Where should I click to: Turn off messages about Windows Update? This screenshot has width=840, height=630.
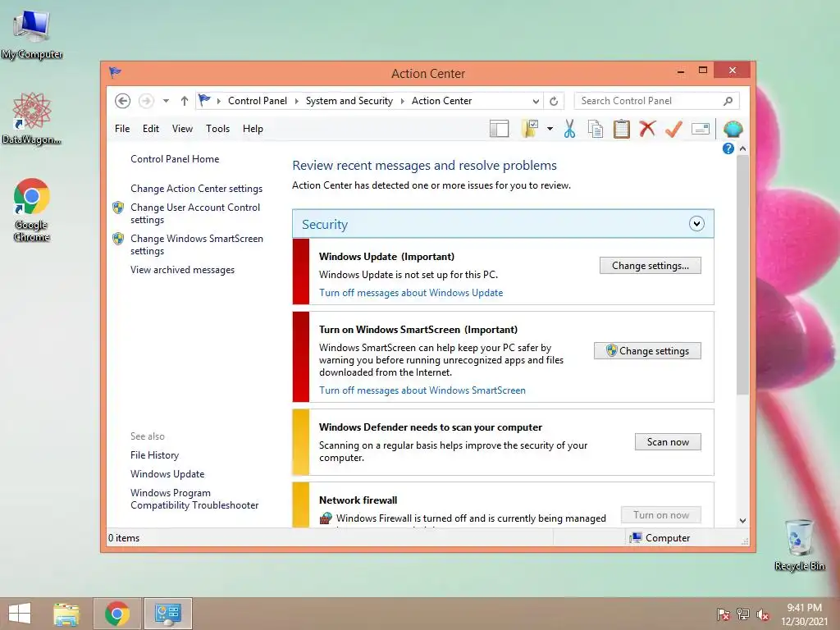(x=411, y=293)
